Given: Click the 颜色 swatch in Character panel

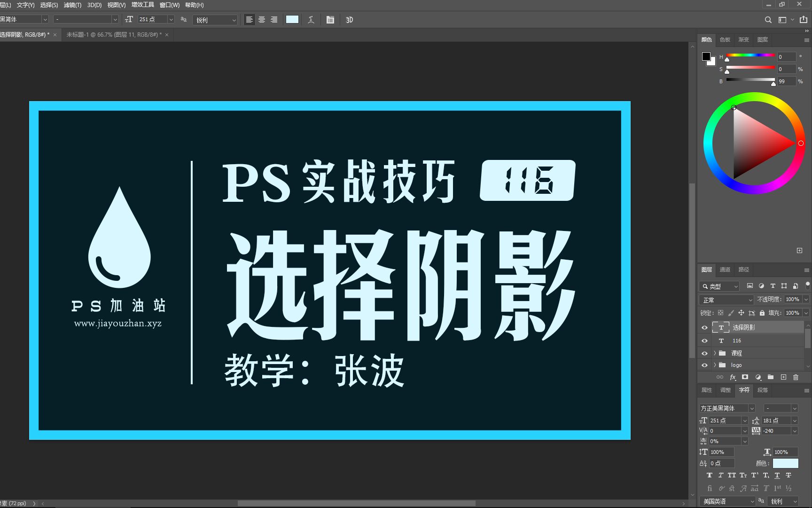Looking at the screenshot, I should (785, 463).
